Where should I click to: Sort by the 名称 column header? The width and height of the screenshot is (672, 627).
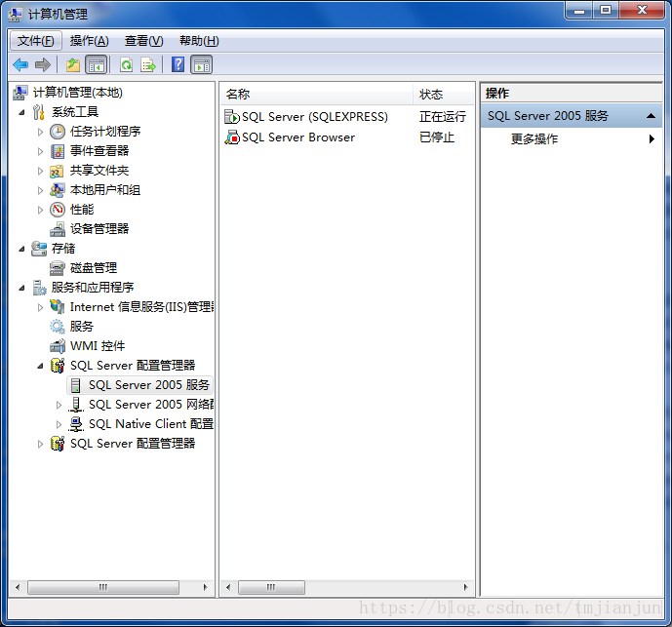pyautogui.click(x=317, y=95)
